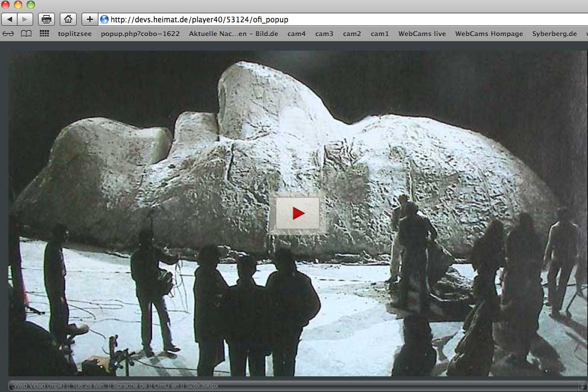588x392 pixels.
Task: Open the toplitzsee bookmark
Action: point(75,34)
